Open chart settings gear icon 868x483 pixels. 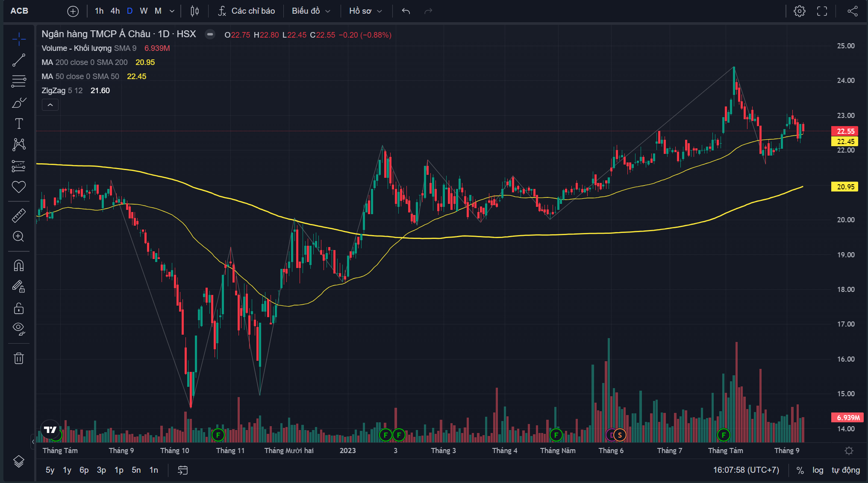tap(800, 11)
